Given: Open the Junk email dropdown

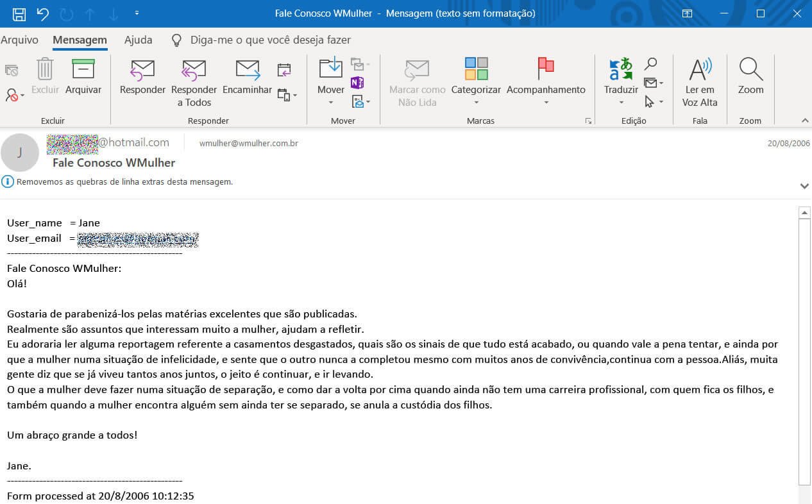Looking at the screenshot, I should pyautogui.click(x=14, y=96).
